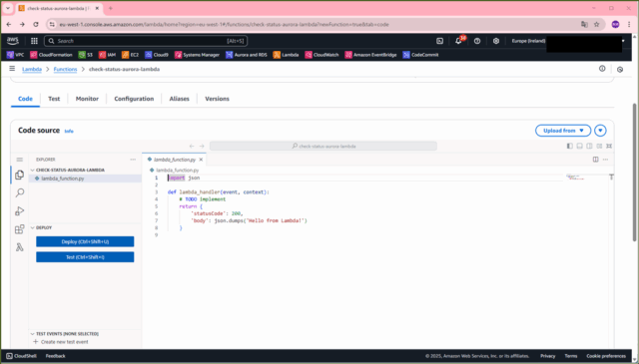
Task: Click the AWS console Search field
Action: point(146,41)
